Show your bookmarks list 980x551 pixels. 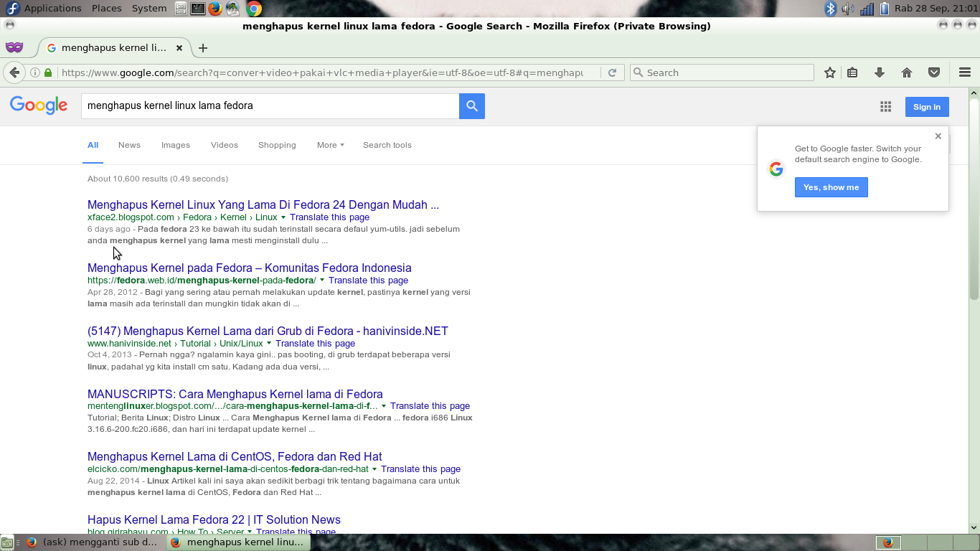(x=852, y=72)
